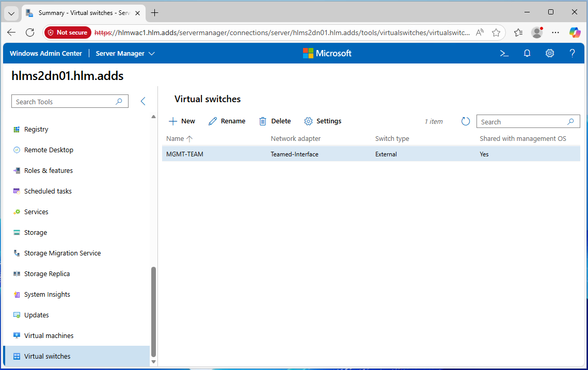The height and width of the screenshot is (370, 588).
Task: Open virtual switch Settings
Action: [x=323, y=121]
